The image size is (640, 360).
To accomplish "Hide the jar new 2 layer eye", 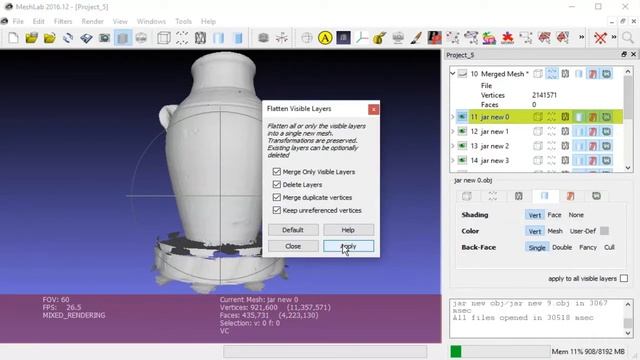I will (462, 146).
